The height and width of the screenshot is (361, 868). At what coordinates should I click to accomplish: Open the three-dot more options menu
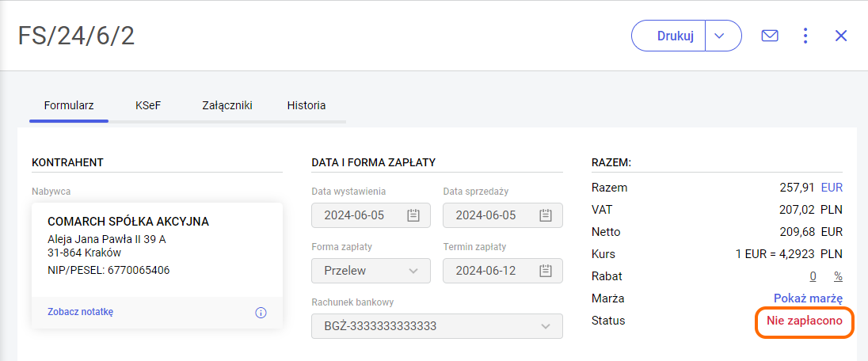pyautogui.click(x=805, y=36)
